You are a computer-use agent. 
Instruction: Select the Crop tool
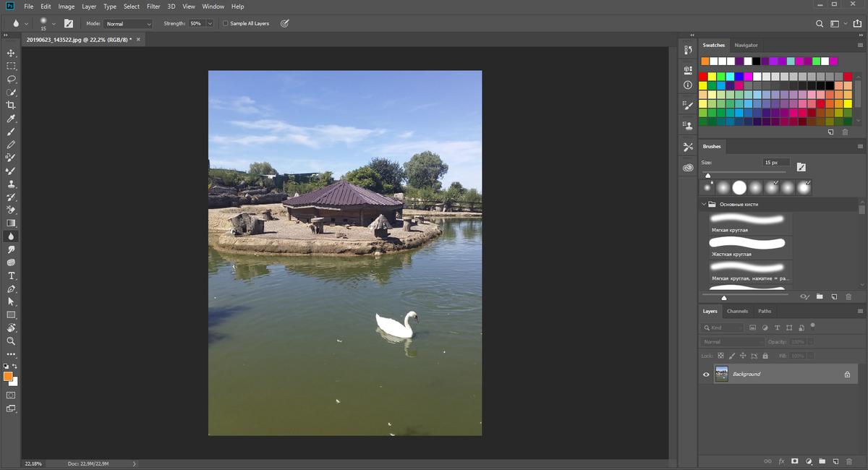[11, 106]
